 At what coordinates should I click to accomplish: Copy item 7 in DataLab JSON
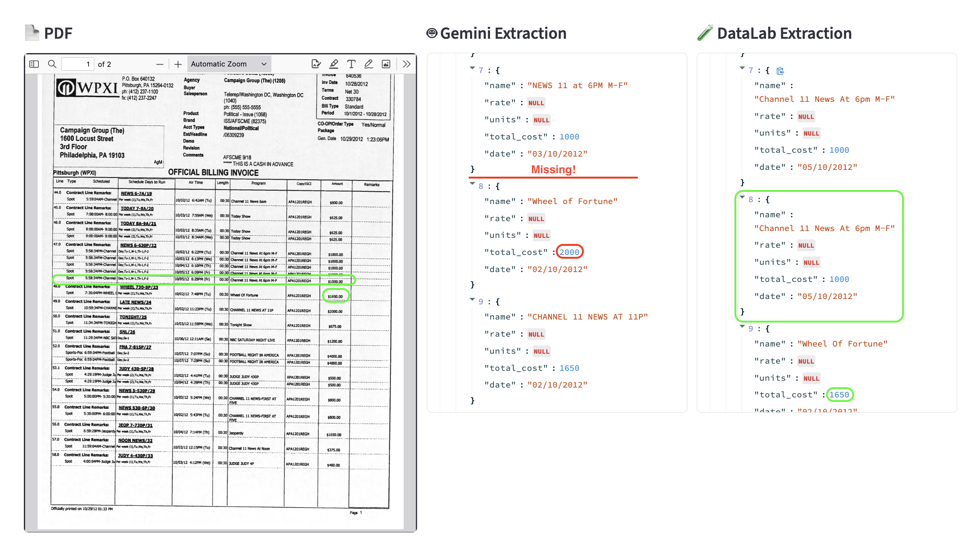tap(780, 71)
